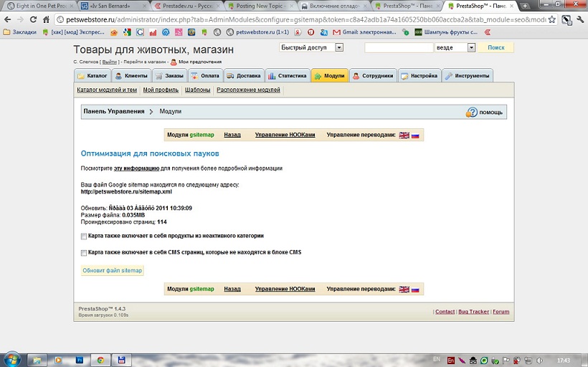Image resolution: width=588 pixels, height=367 pixels.
Task: Click the browser address bar URL
Action: [x=305, y=19]
